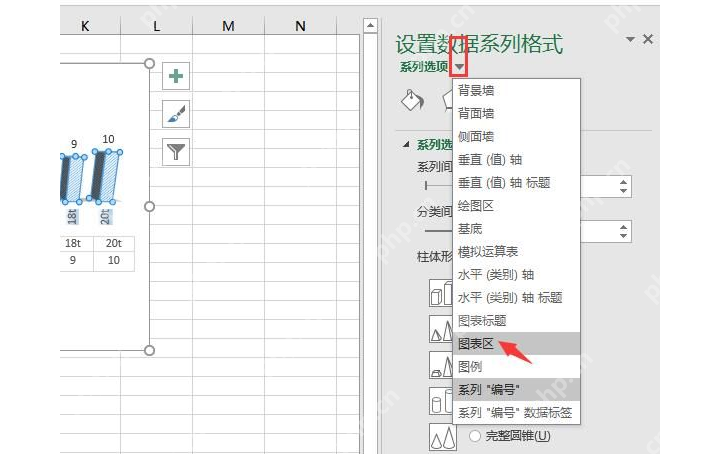Select the Fill & Line paint bucket icon

click(412, 100)
